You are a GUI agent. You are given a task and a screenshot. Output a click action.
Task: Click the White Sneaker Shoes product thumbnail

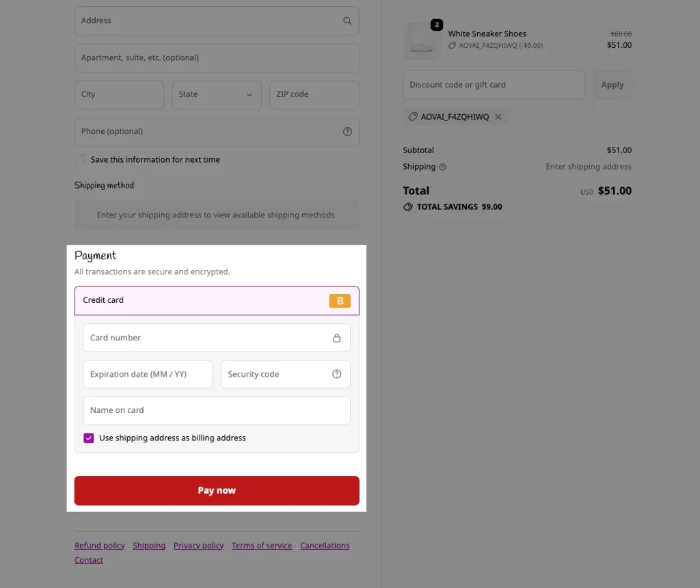click(421, 41)
